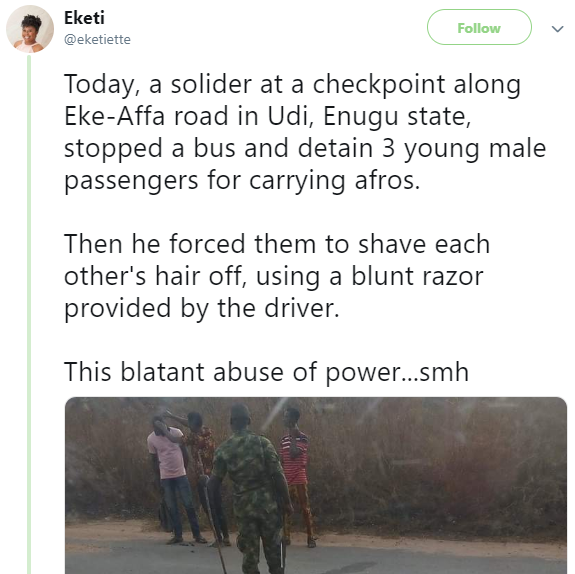Click the green thread line below avatar

(x=29, y=314)
